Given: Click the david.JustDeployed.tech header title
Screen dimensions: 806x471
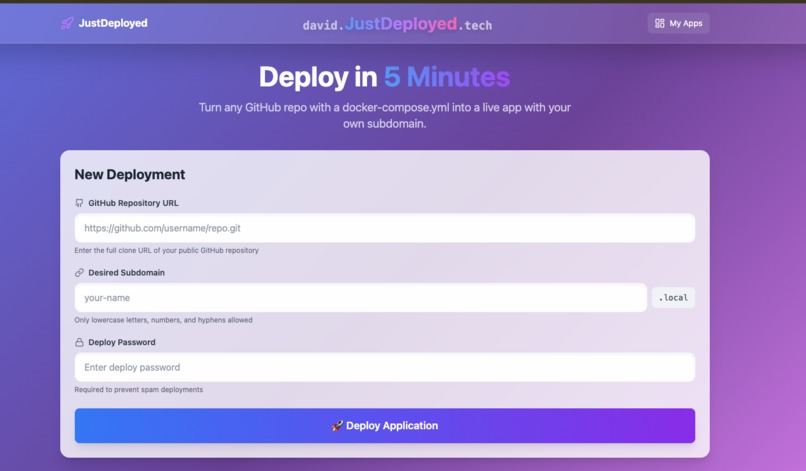Looking at the screenshot, I should 397,24.
